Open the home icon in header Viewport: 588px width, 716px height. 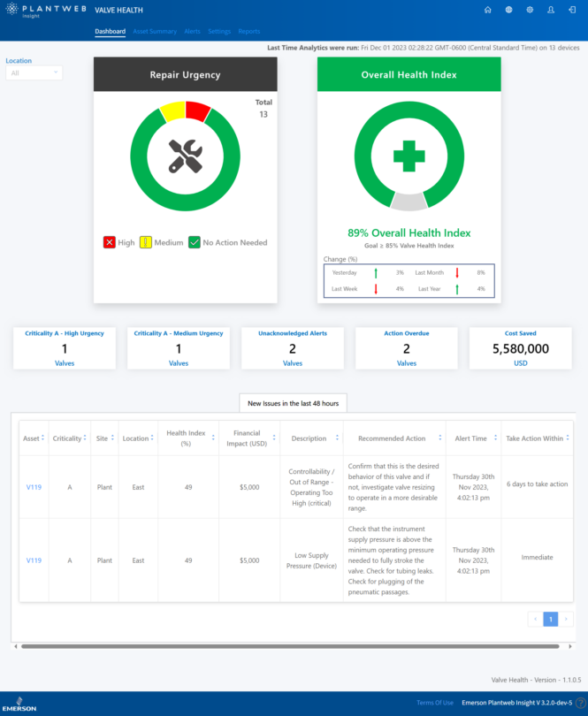click(487, 10)
